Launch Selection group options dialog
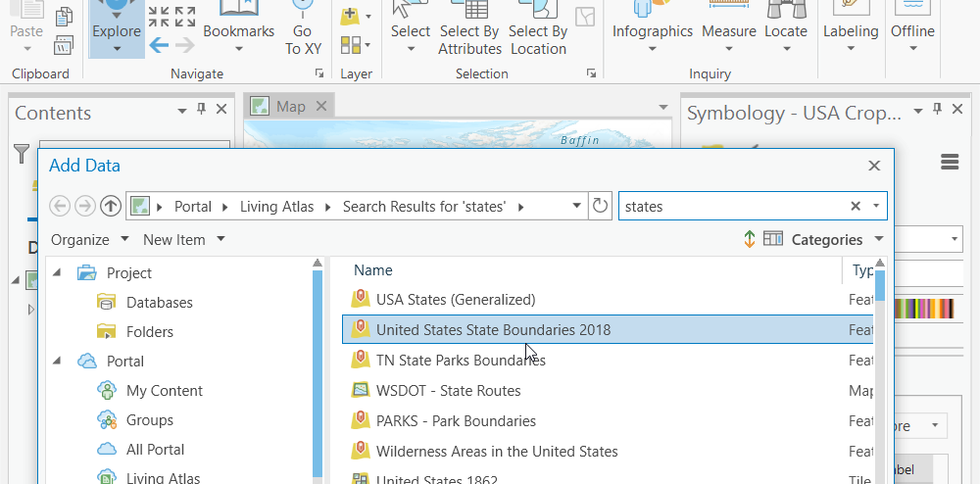This screenshot has width=980, height=484. click(591, 73)
